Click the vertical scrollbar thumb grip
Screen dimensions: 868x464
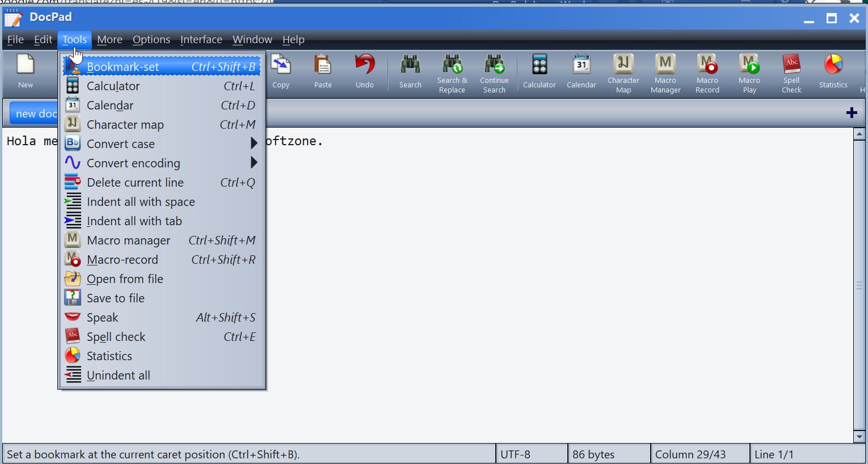(x=859, y=285)
